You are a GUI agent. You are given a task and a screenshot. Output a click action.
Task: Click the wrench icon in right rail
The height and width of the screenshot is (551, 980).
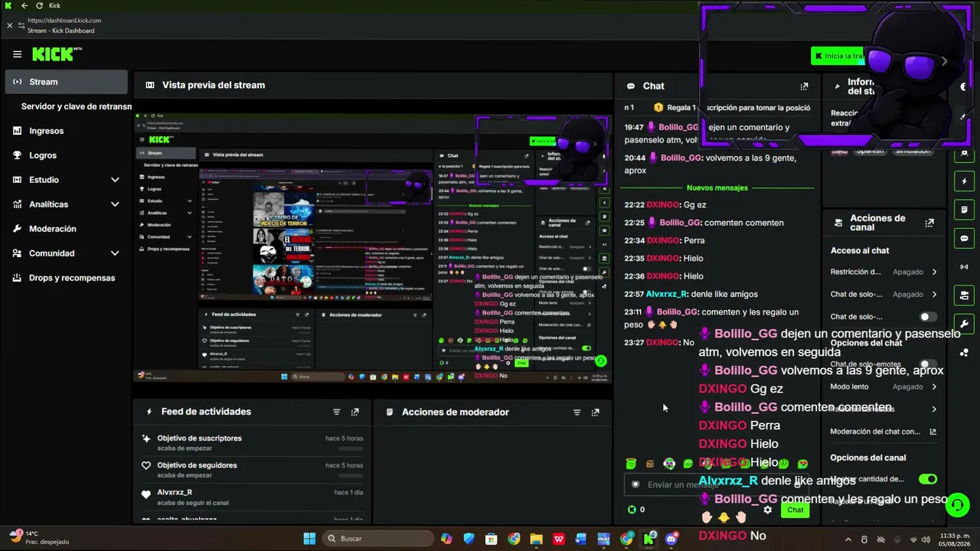coord(964,323)
